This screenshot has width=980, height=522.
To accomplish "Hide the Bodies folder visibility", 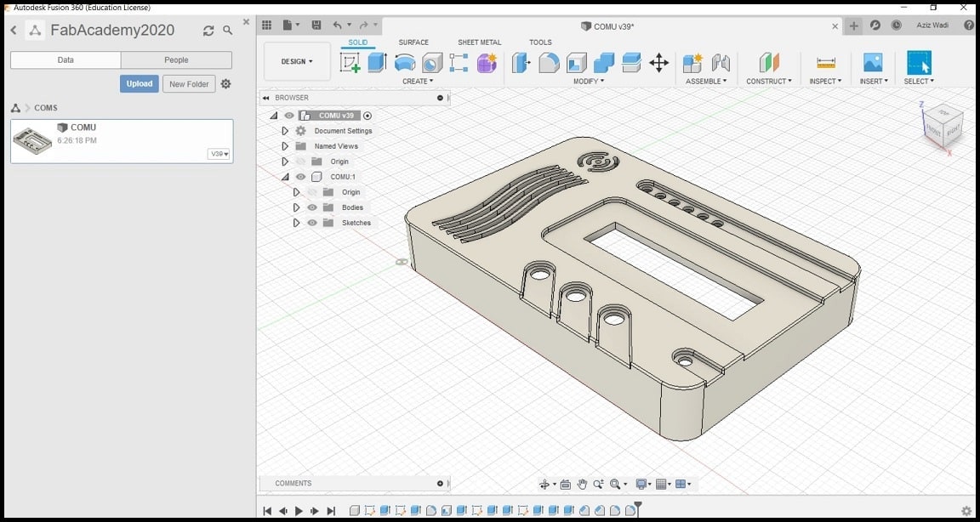I will [x=312, y=207].
